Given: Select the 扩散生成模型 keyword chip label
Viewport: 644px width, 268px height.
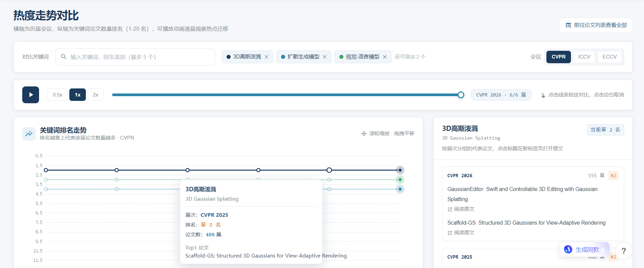Looking at the screenshot, I should (303, 57).
